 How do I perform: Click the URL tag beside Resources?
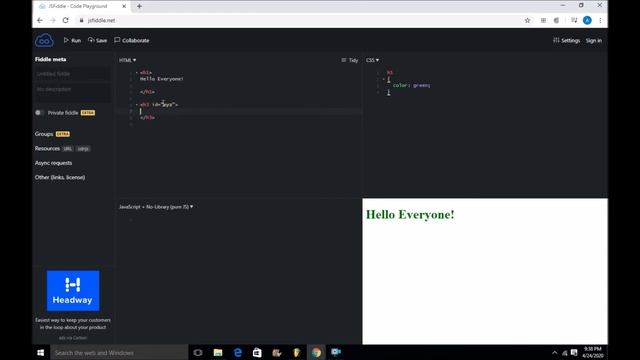(x=68, y=149)
